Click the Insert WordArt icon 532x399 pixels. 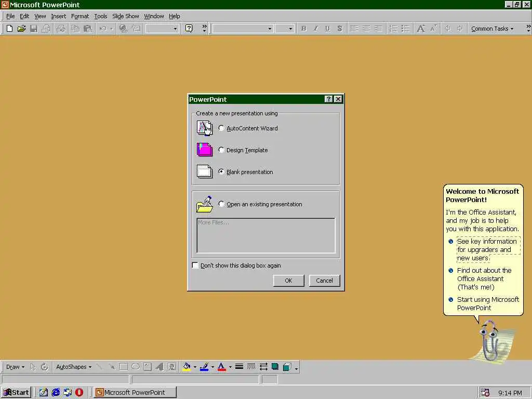tap(159, 367)
